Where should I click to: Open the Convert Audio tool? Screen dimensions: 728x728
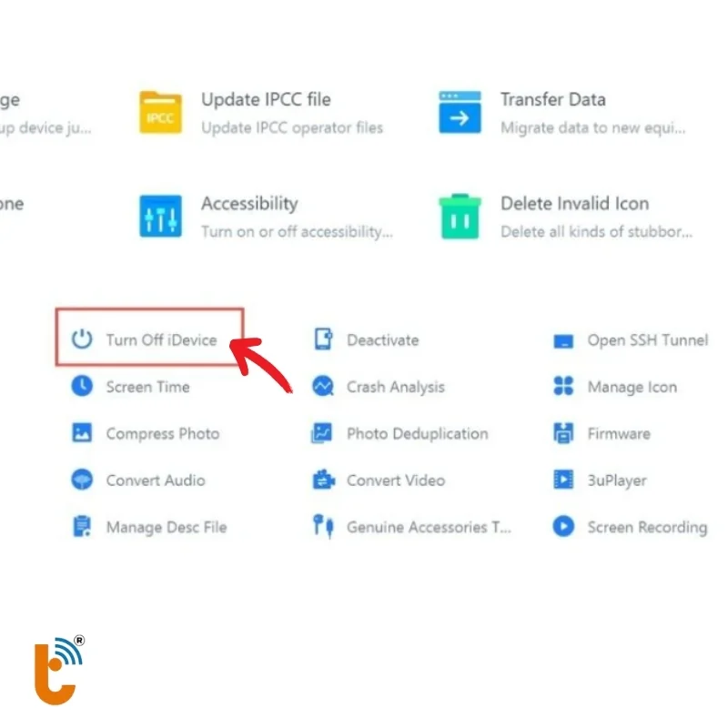155,480
